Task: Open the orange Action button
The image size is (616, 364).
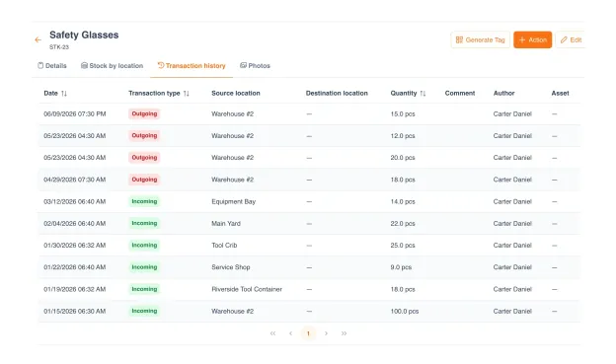Action: pos(532,39)
